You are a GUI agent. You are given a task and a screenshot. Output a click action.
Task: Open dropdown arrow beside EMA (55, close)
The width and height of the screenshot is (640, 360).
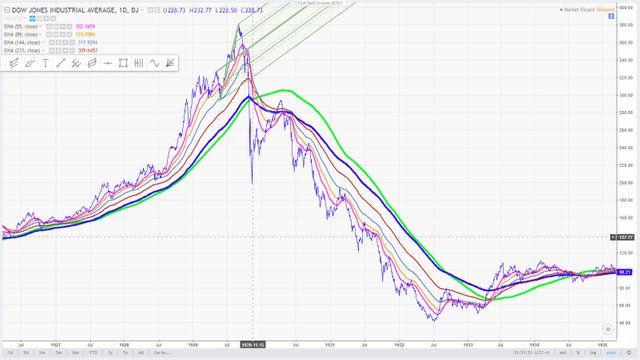click(41, 27)
